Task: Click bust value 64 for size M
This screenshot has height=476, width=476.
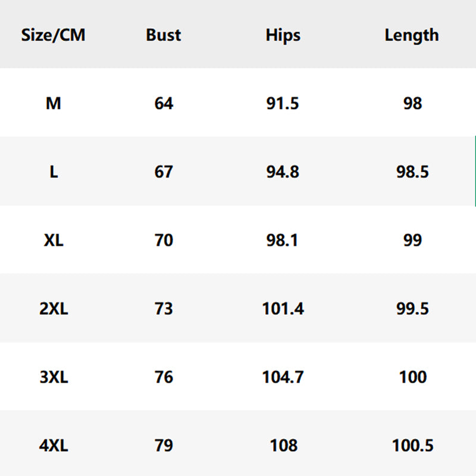Action: pos(164,104)
